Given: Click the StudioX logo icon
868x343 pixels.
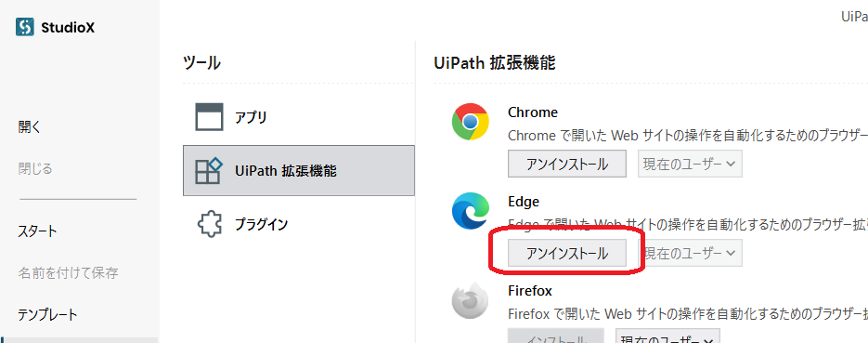Looking at the screenshot, I should point(25,27).
